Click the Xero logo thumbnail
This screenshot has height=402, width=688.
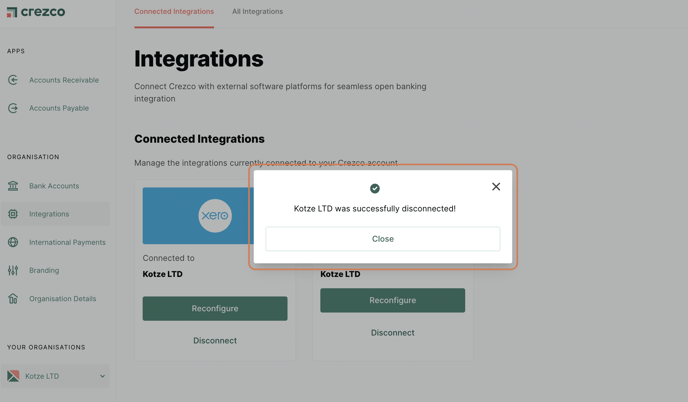pyautogui.click(x=215, y=215)
